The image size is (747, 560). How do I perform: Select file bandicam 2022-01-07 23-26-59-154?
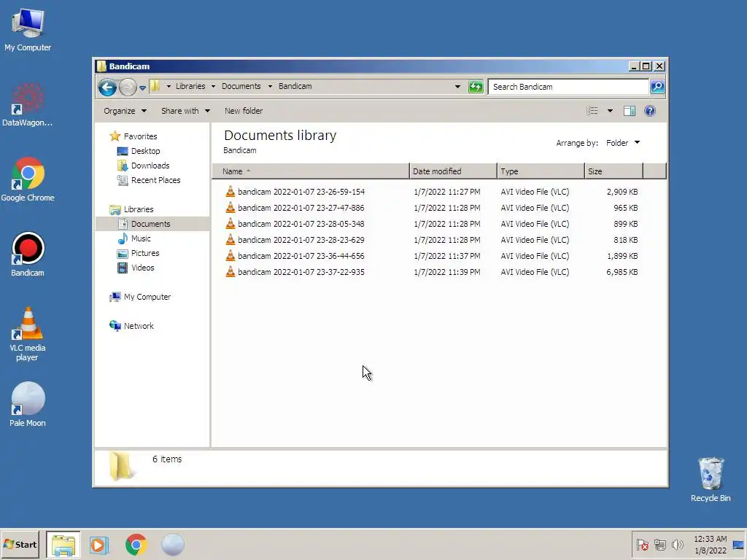click(301, 192)
